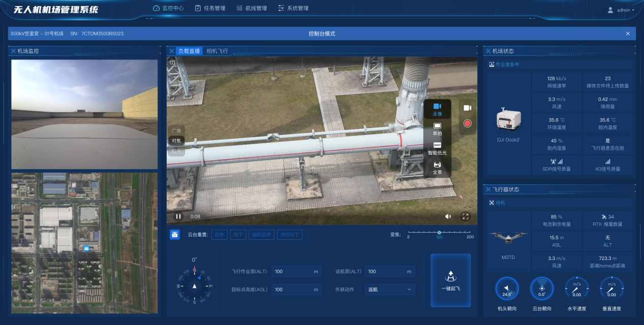Open the 失联动作 dropdown
The width and height of the screenshot is (644, 325).
tap(389, 289)
